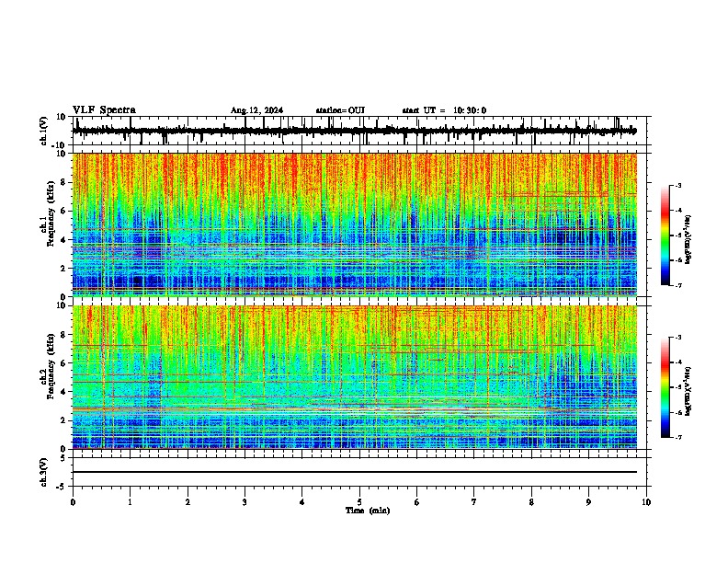Click the time axis tick label "7"

tap(474, 502)
